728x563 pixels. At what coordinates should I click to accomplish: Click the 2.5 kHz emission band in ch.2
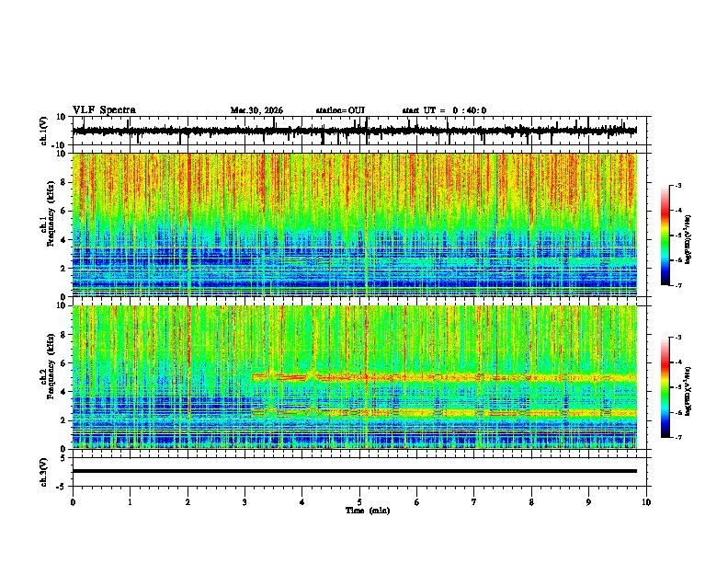[444, 412]
